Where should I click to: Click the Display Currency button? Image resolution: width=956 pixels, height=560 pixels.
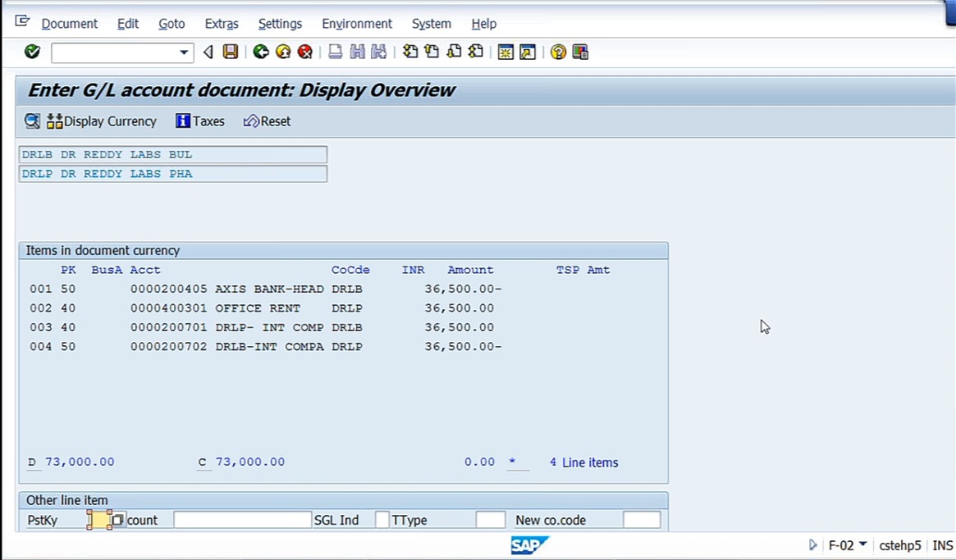(x=102, y=121)
